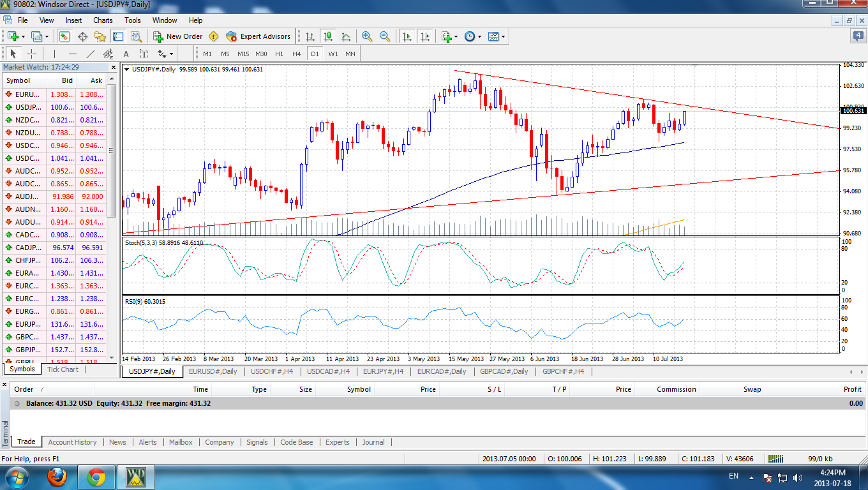Expand the Templates dropdown arrow
Image resolution: width=868 pixels, height=490 pixels.
(x=503, y=36)
